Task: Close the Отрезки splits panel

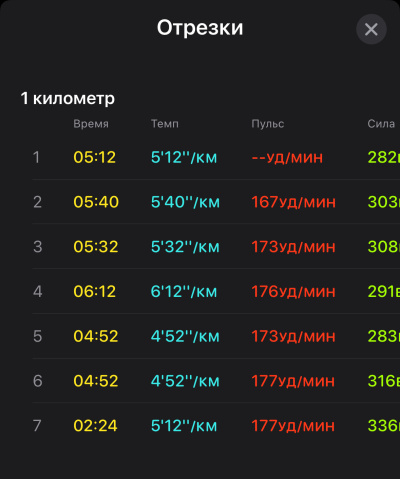Action: tap(371, 29)
